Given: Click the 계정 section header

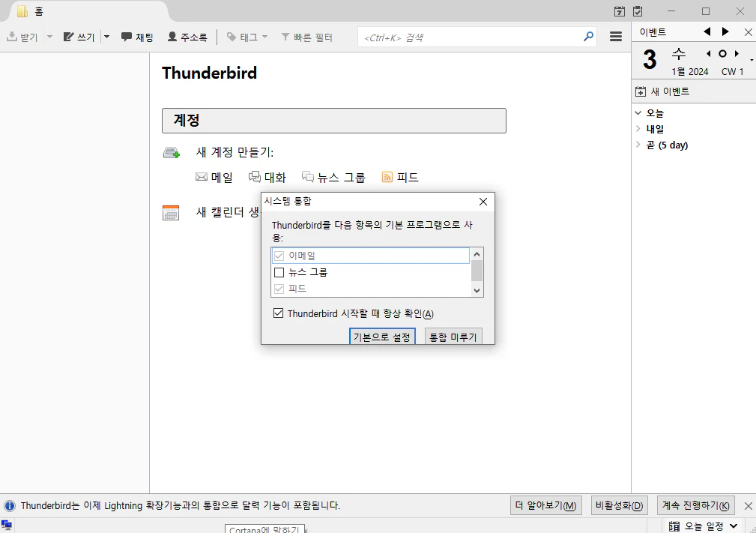Looking at the screenshot, I should point(333,121).
